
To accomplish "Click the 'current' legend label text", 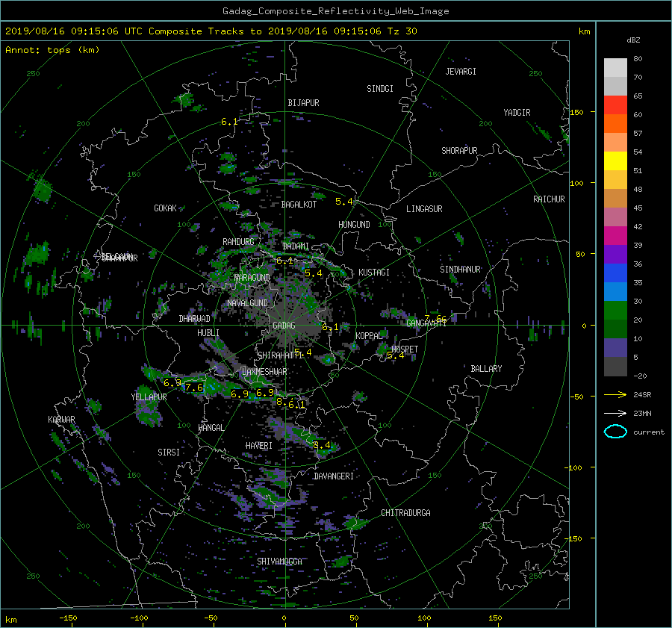I will (649, 432).
